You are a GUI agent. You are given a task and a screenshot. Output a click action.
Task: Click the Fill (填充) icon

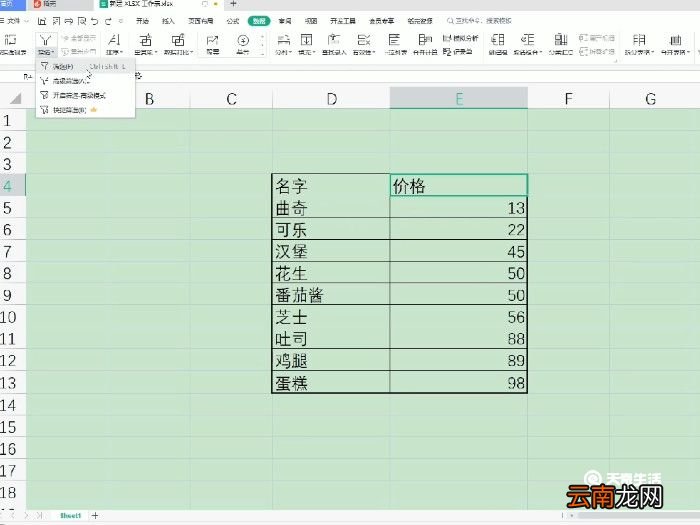pos(306,40)
